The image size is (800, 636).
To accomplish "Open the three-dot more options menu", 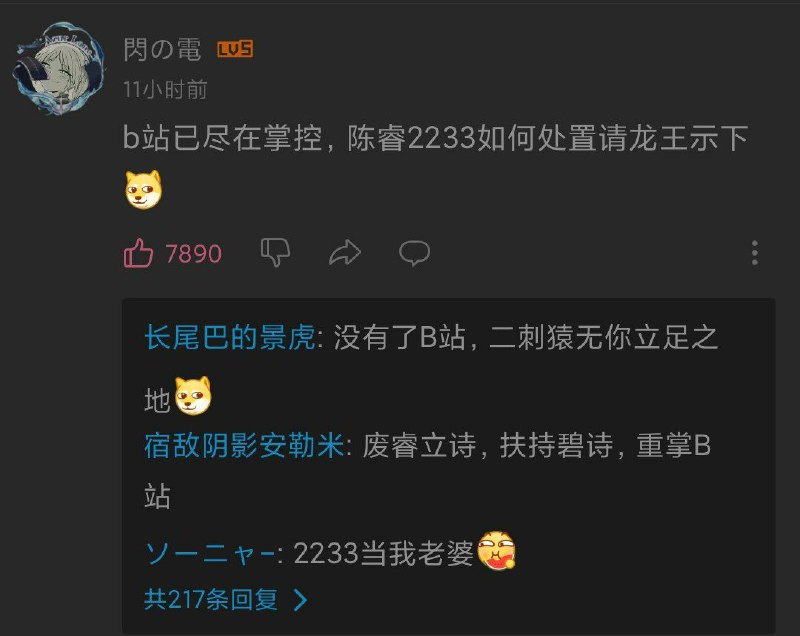I will click(755, 253).
